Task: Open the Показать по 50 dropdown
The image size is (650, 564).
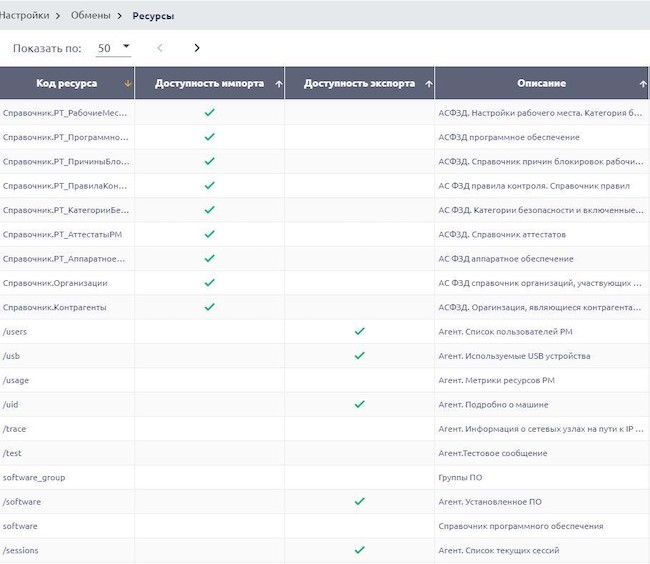Action: pyautogui.click(x=114, y=48)
